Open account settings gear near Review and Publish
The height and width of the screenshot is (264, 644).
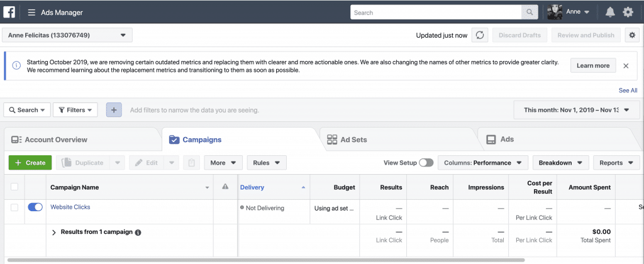coord(632,35)
